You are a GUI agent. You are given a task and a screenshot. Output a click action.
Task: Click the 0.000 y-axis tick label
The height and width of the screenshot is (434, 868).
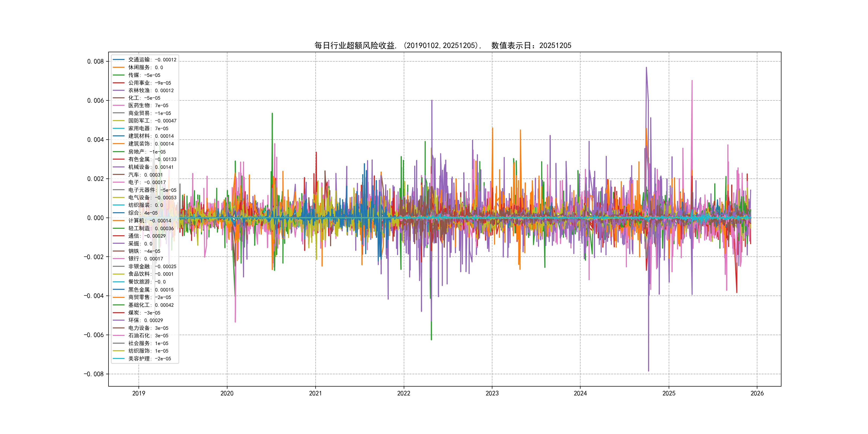(x=95, y=218)
